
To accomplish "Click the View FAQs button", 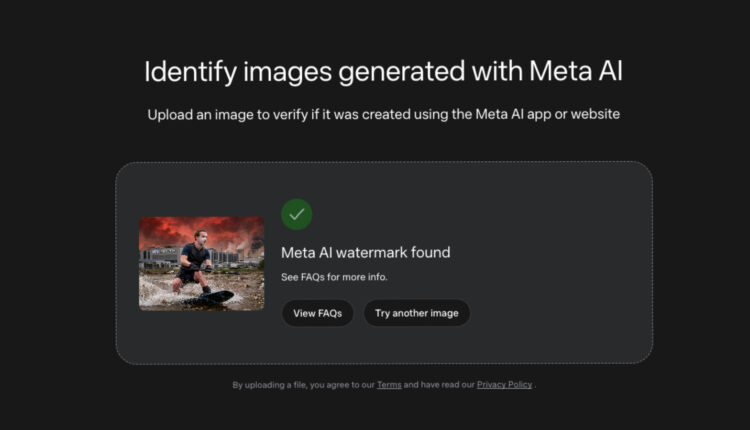I will click(x=318, y=313).
